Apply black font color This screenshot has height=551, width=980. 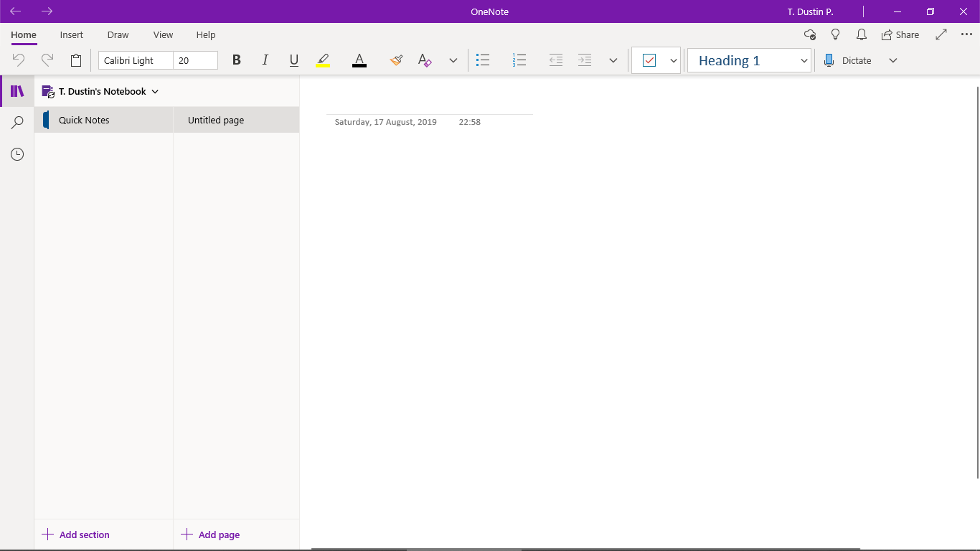click(359, 60)
